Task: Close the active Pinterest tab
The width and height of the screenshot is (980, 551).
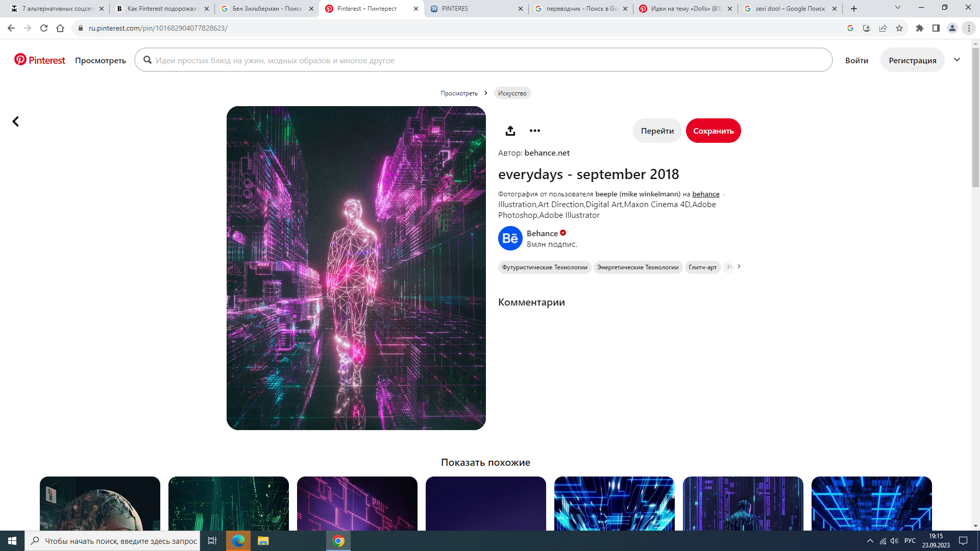Action: 416,9
